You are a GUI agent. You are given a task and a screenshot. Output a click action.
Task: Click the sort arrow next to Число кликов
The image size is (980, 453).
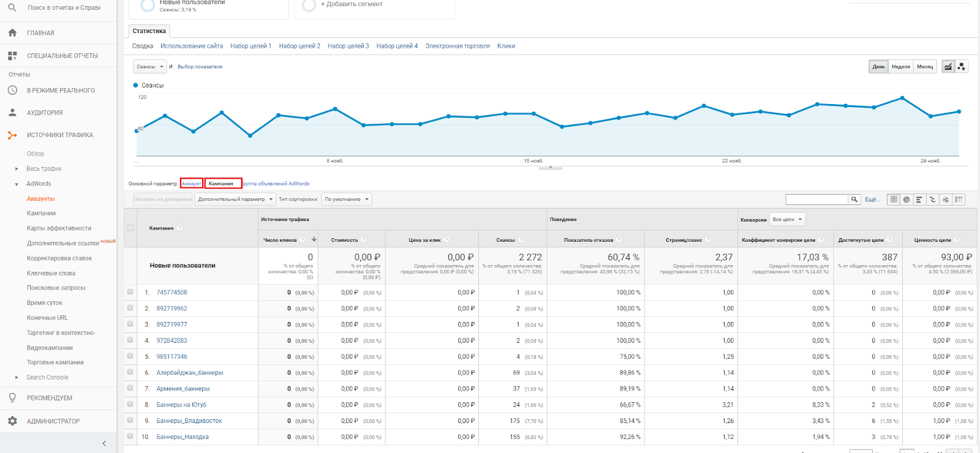(x=314, y=239)
